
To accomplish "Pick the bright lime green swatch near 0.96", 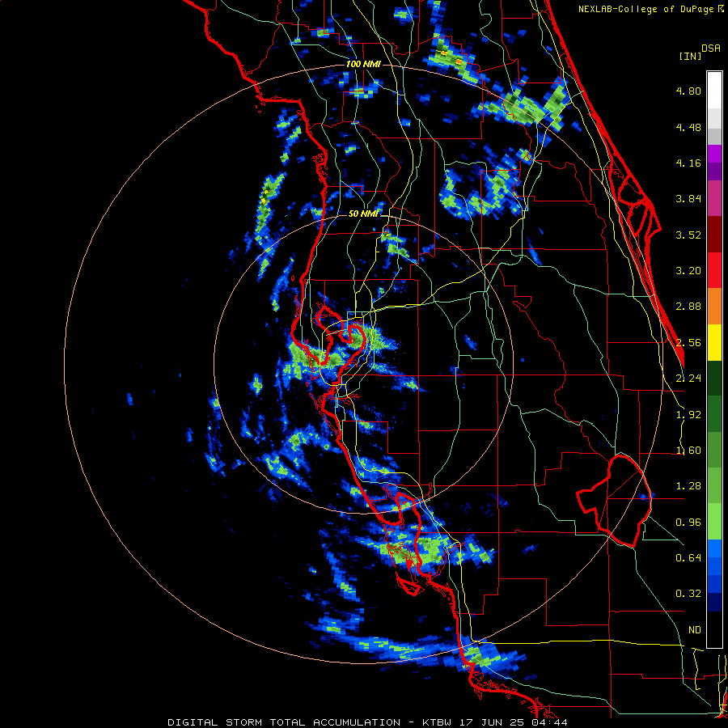I will click(714, 522).
